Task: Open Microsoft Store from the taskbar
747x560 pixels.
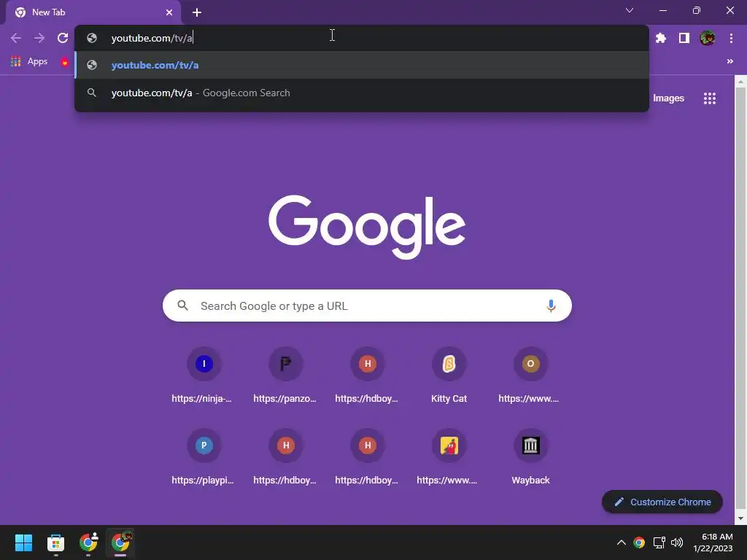Action: (55, 542)
